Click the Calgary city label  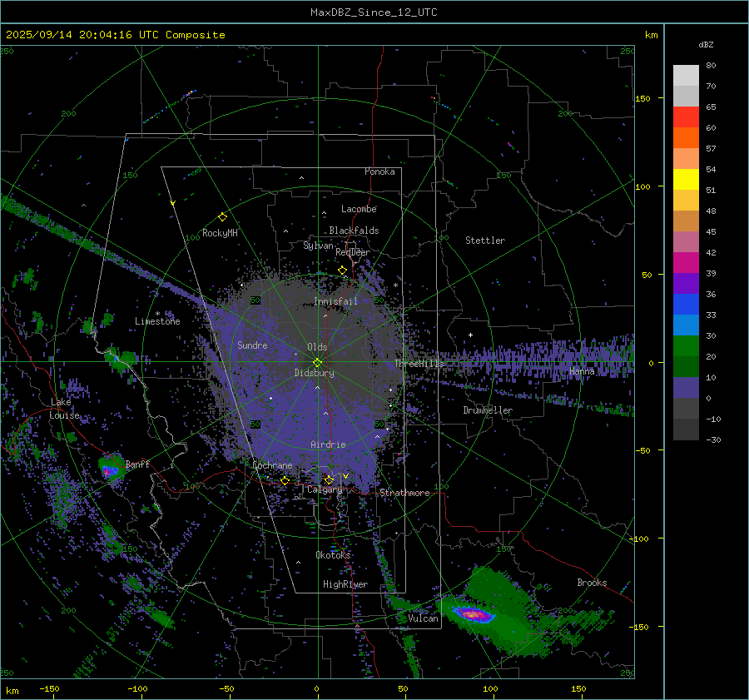[x=325, y=489]
